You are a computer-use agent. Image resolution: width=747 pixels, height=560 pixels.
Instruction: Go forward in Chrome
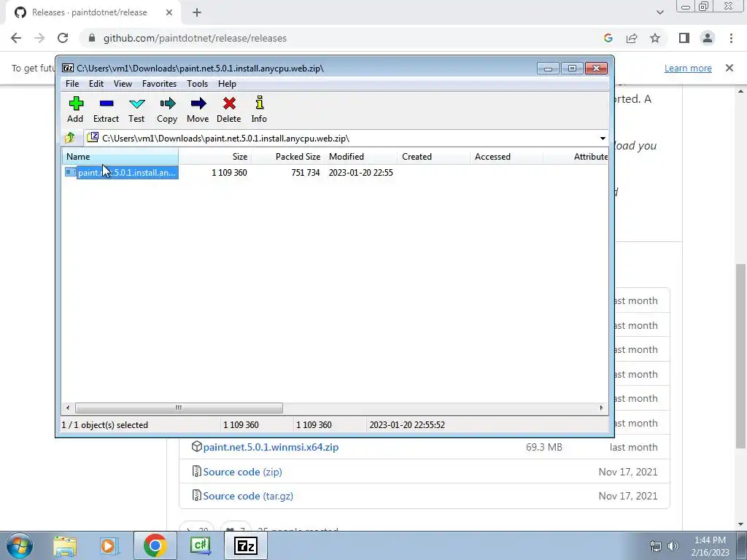point(39,38)
